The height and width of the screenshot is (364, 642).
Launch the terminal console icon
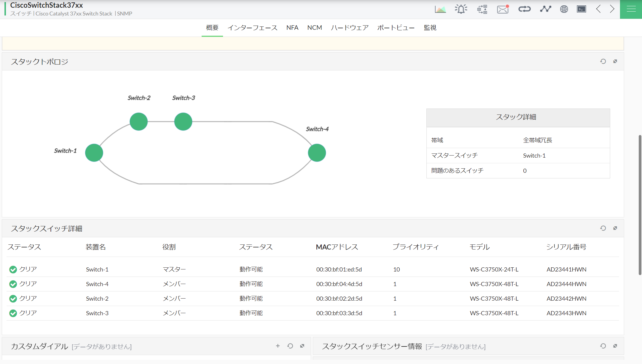click(581, 9)
